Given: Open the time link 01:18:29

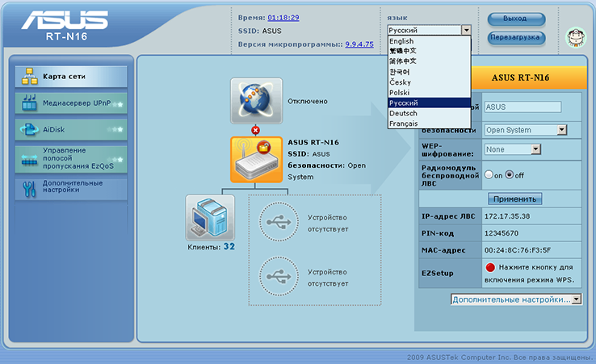Looking at the screenshot, I should click(x=283, y=18).
